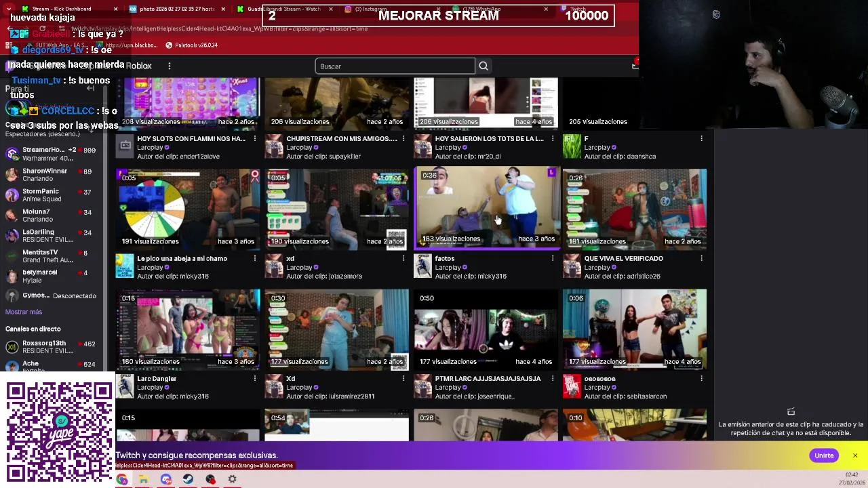The image size is (868, 488).
Task: Click the Roblox category link
Action: click(138, 66)
